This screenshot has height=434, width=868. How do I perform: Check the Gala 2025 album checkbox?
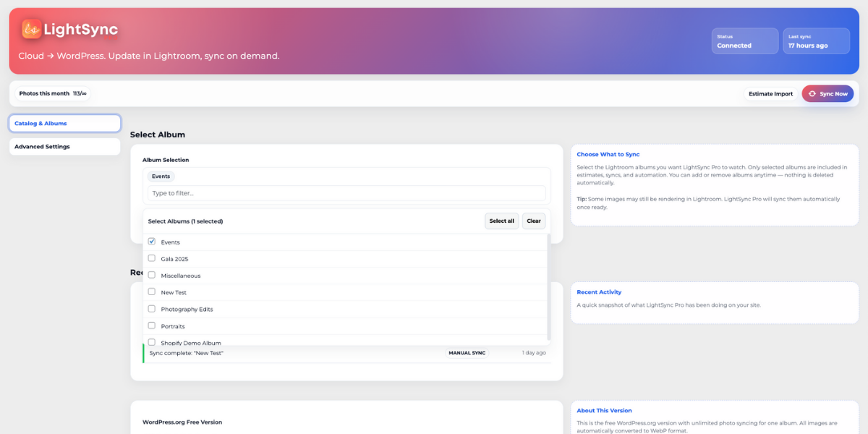pos(151,258)
